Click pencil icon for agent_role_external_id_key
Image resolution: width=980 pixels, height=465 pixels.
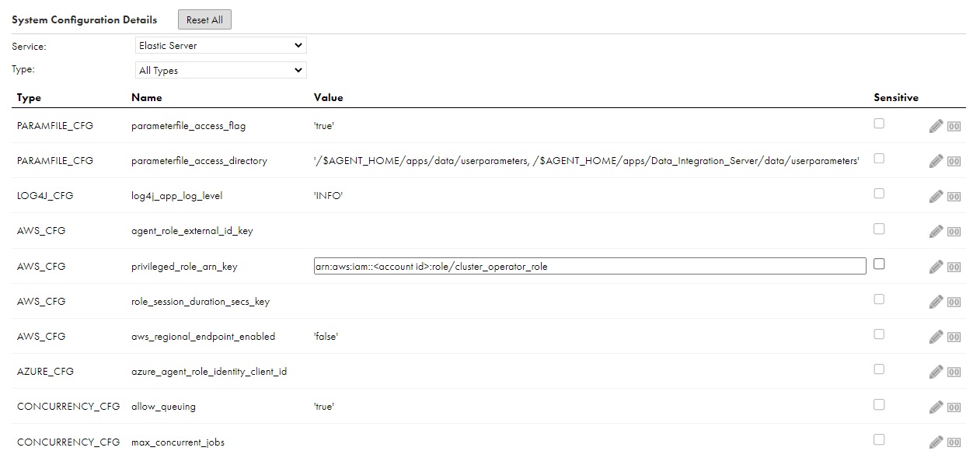(x=936, y=231)
